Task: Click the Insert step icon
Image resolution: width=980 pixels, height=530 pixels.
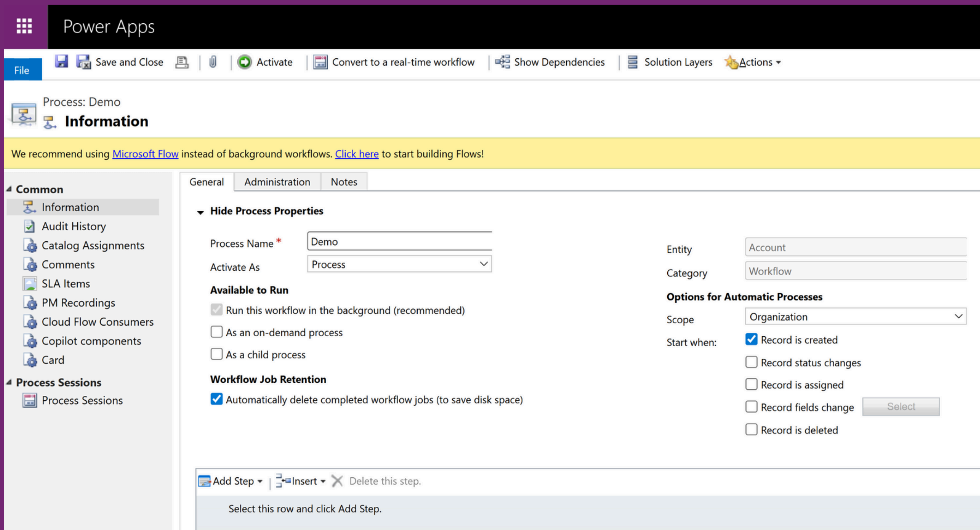Action: pos(283,481)
